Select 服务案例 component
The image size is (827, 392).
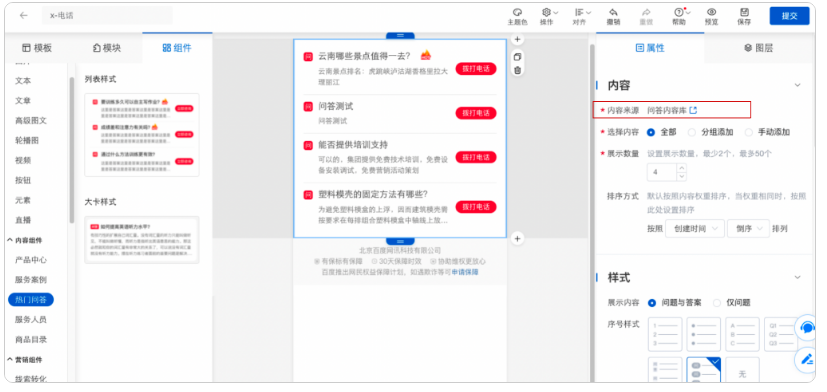click(x=31, y=280)
